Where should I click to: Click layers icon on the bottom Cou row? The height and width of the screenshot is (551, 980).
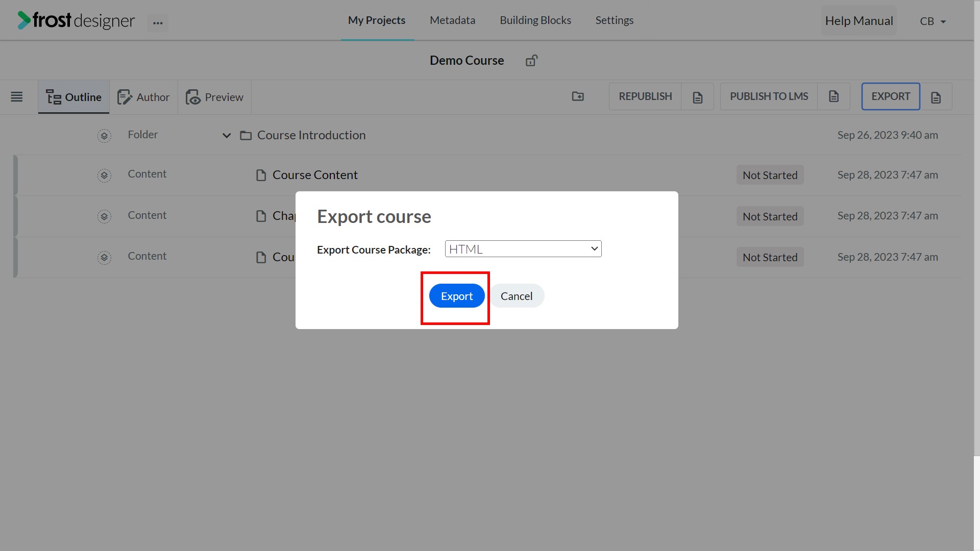[x=104, y=258]
